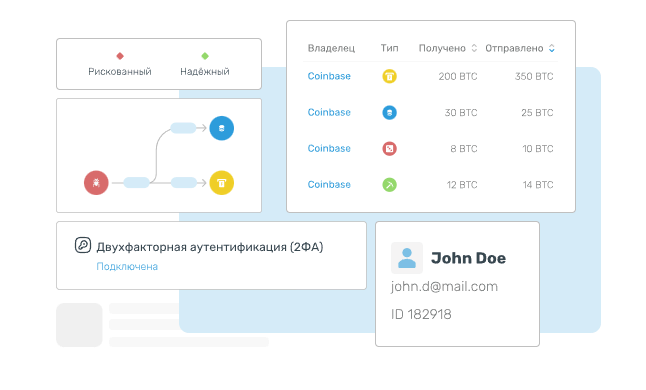Click the 12 BTC received value

[x=462, y=184]
